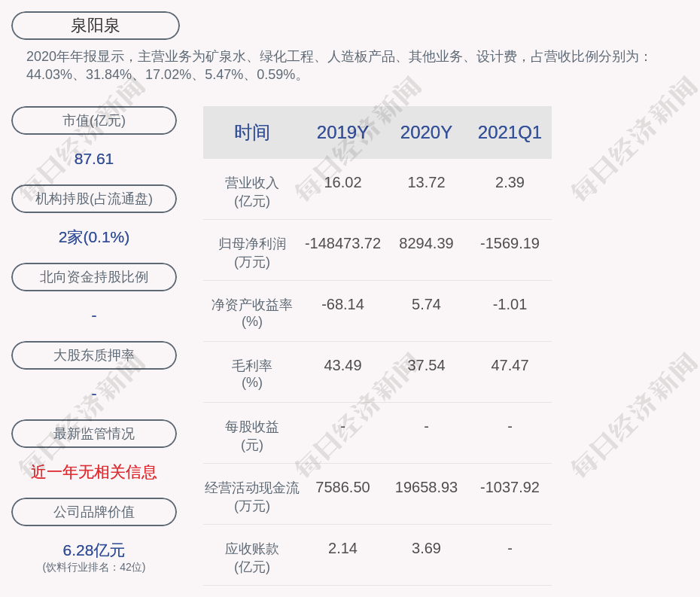Click revenue value 13.72
This screenshot has width=700, height=597.
(426, 183)
